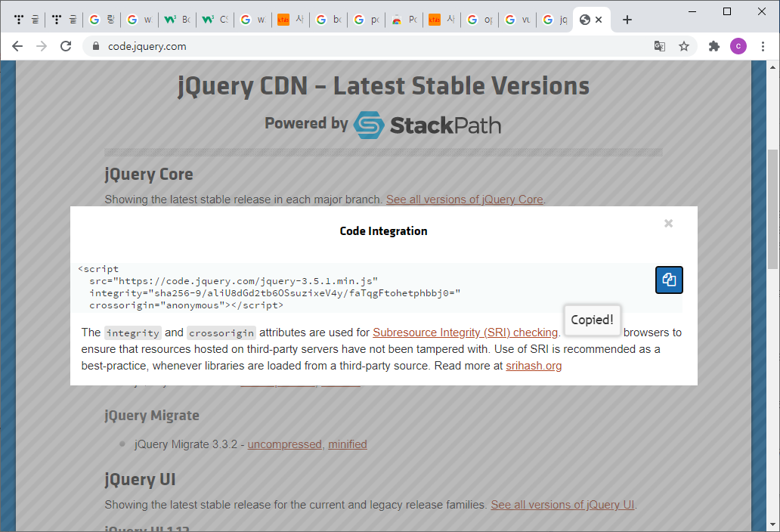Open a new browser tab

627,20
